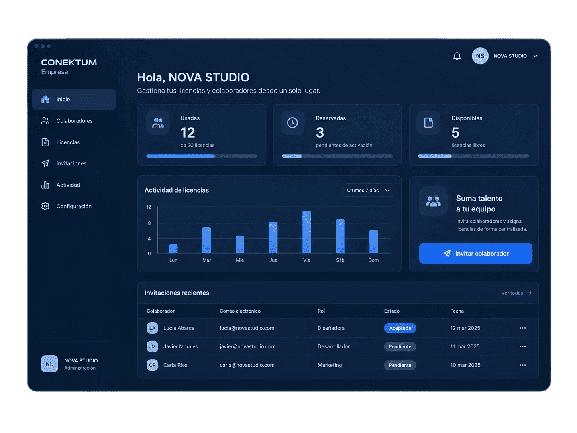The height and width of the screenshot is (433, 577).
Task: Open Invitaciones via its paper-plane icon
Action: tap(45, 163)
